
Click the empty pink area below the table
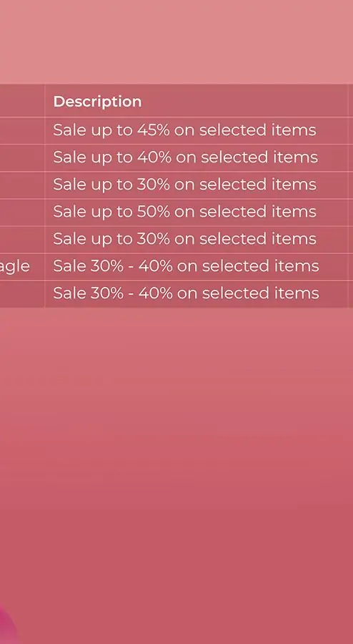(176, 472)
